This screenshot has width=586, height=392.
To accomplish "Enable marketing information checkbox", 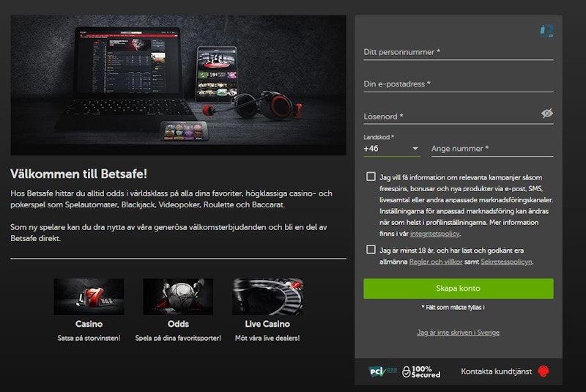I will click(x=371, y=177).
